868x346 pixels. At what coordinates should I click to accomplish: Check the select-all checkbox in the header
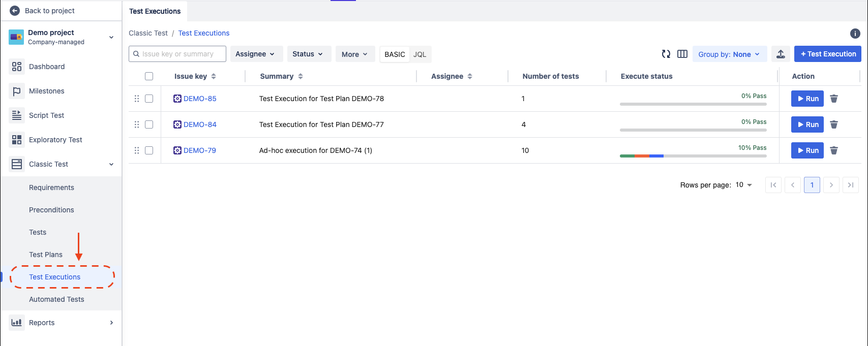point(149,76)
